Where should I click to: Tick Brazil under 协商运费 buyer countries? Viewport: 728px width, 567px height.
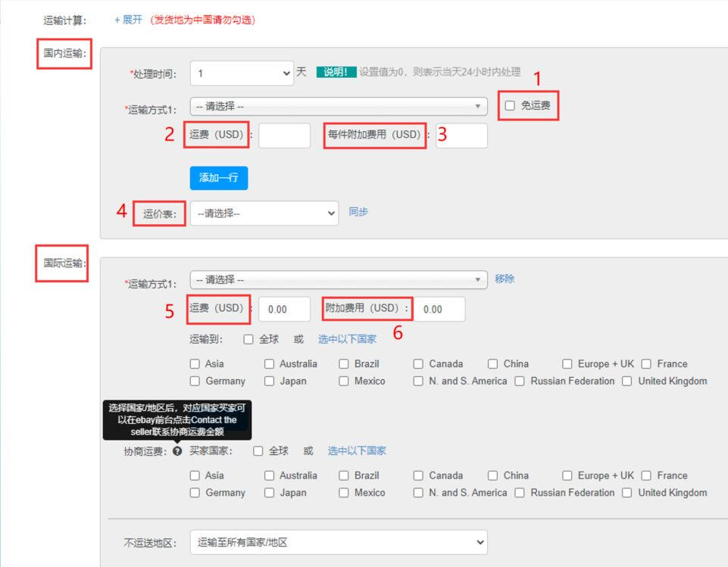344,475
